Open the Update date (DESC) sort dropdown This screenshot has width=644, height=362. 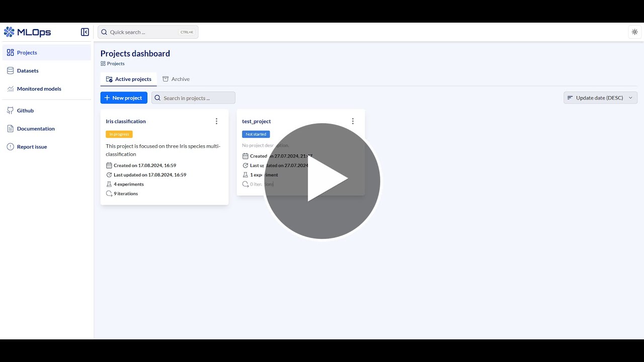click(600, 98)
